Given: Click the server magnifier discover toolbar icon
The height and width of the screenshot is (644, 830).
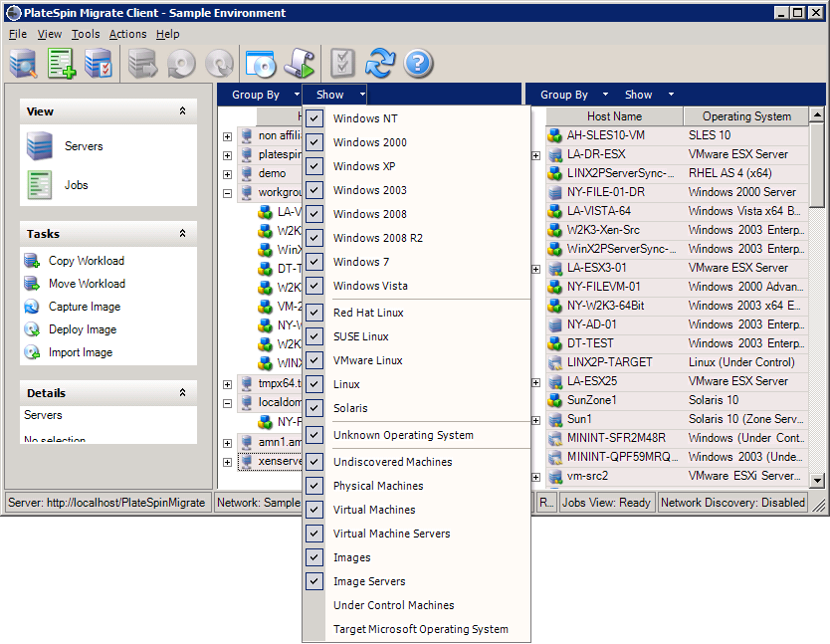Looking at the screenshot, I should coord(24,64).
